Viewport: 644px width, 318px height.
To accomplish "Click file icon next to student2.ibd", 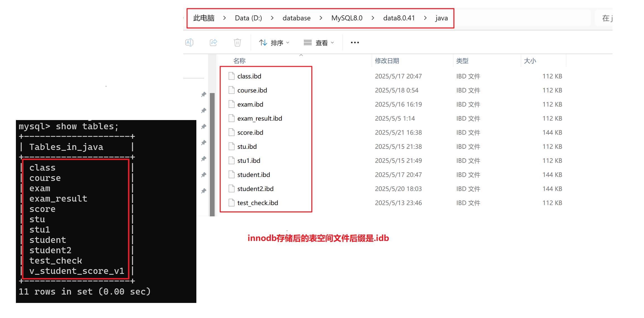I will tap(231, 189).
